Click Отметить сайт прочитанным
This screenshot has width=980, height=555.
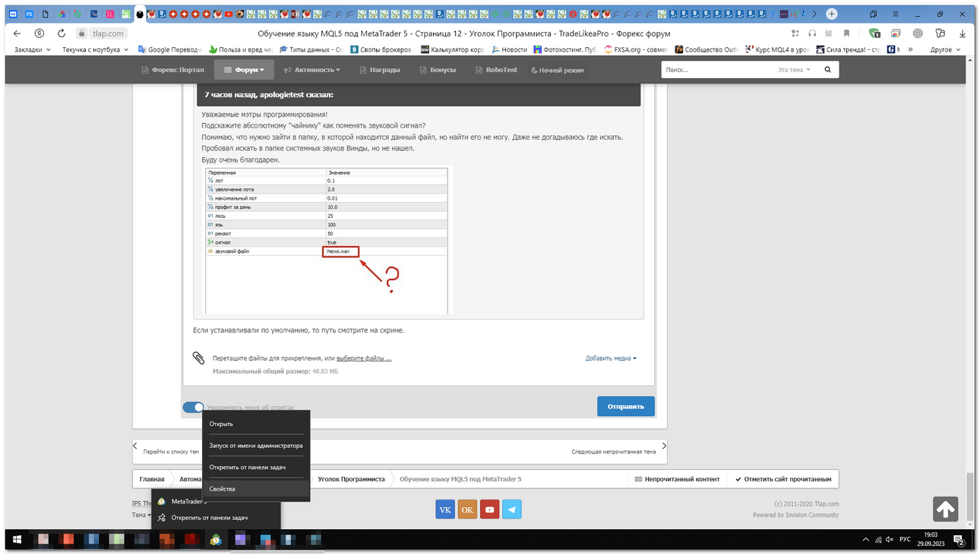click(783, 479)
